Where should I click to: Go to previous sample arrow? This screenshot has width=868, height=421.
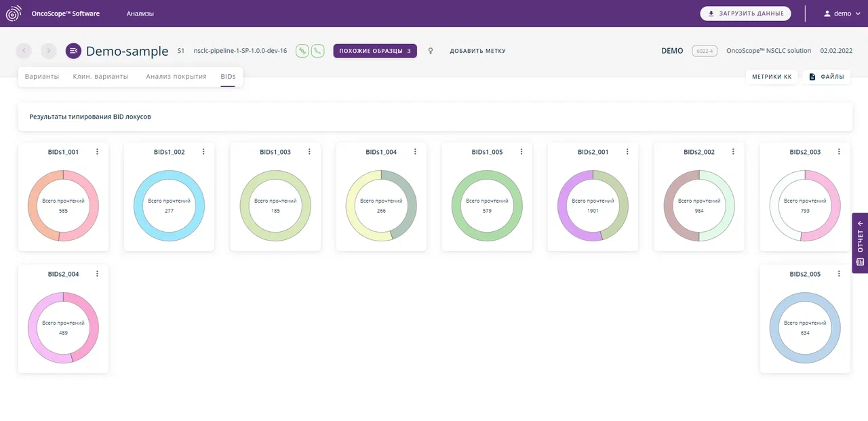pyautogui.click(x=24, y=51)
